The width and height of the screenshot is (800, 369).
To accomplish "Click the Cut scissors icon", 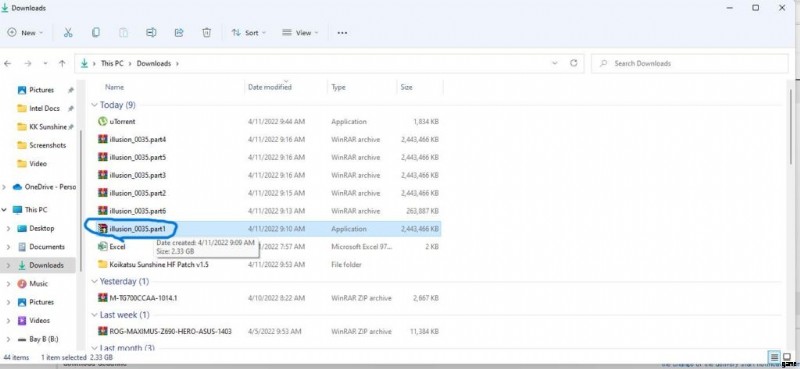I will point(68,33).
